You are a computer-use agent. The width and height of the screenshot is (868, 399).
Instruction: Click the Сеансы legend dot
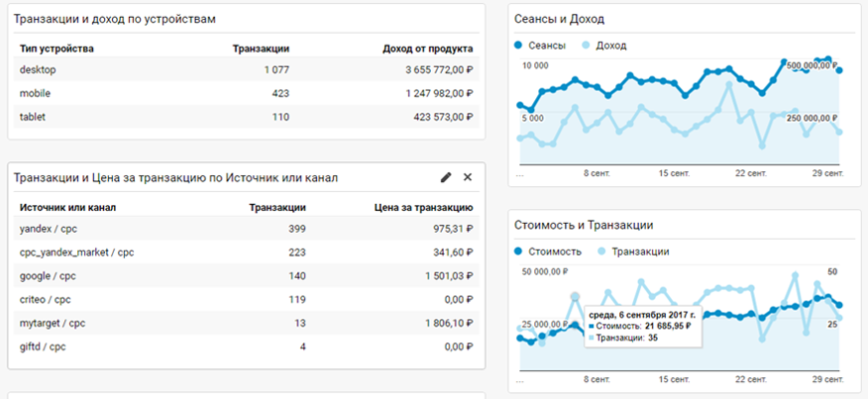tap(518, 46)
